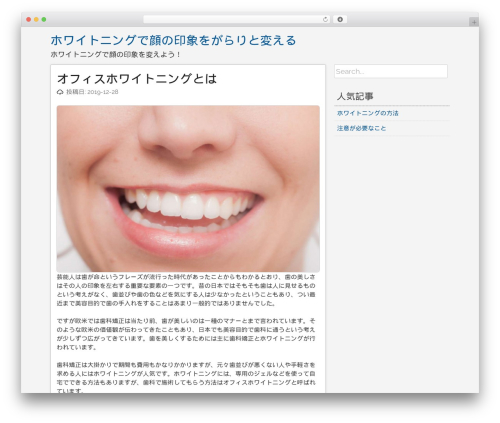Click the Search input field

click(391, 71)
